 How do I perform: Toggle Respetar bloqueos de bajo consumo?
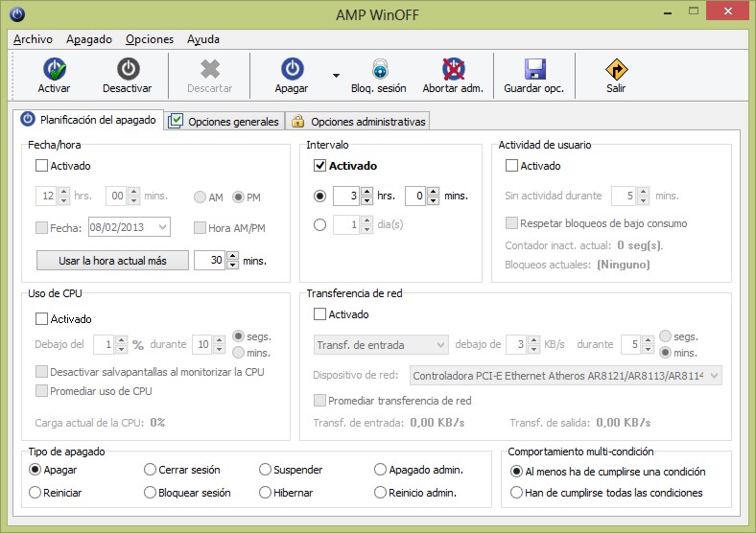click(x=511, y=223)
